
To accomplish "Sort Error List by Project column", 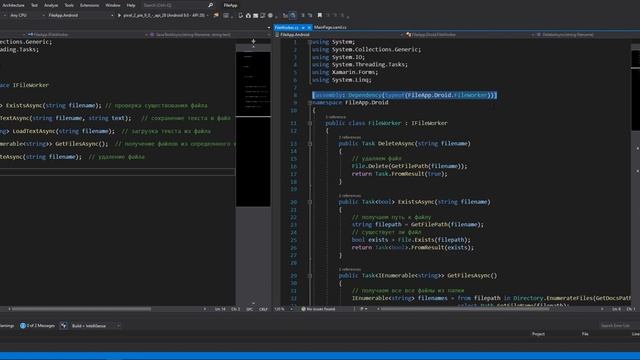I will (x=538, y=334).
